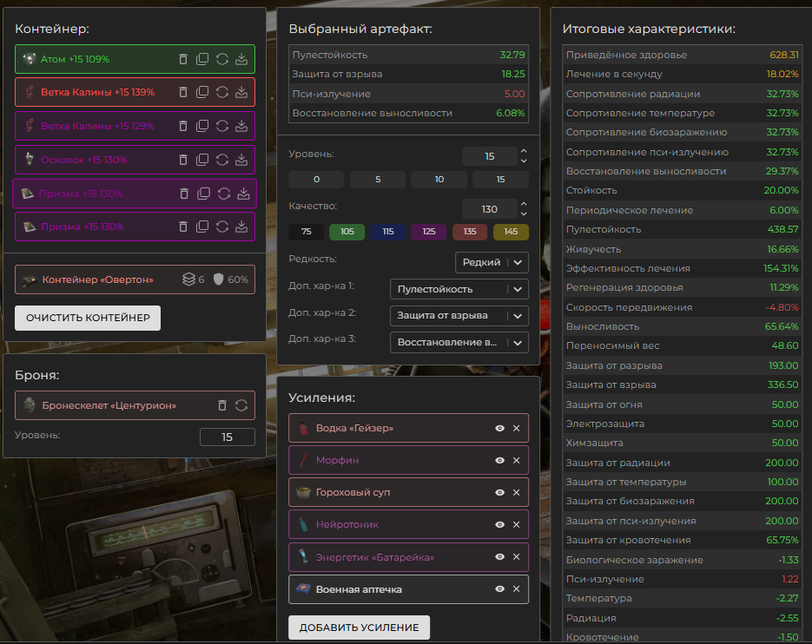Save the last Призма +15 130% artifact
The height and width of the screenshot is (644, 812).
pyautogui.click(x=241, y=227)
